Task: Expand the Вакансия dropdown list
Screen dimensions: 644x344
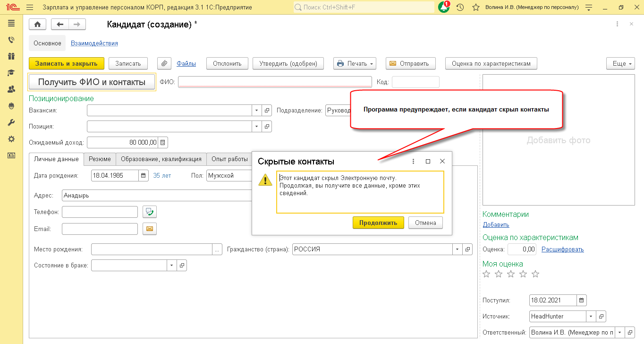Action: [257, 111]
